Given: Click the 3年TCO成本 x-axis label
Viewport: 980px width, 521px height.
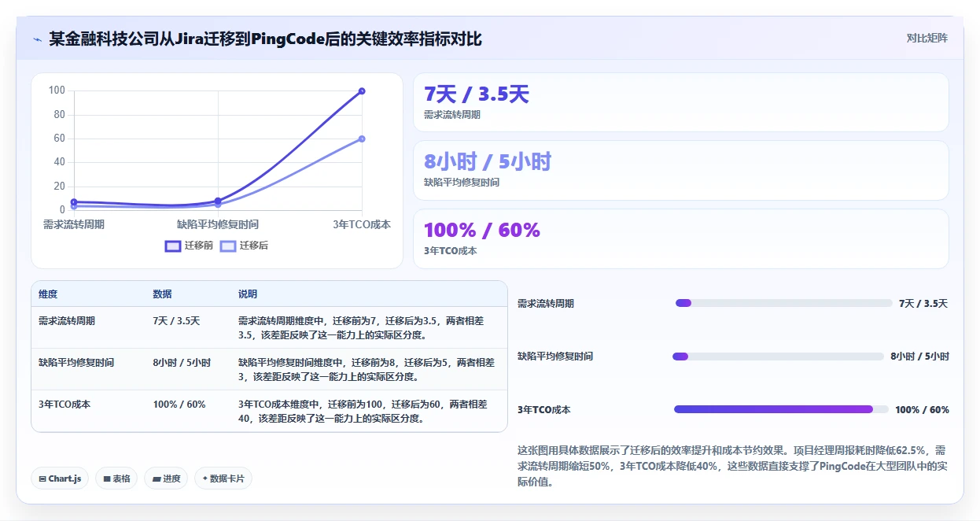Looking at the screenshot, I should [362, 224].
